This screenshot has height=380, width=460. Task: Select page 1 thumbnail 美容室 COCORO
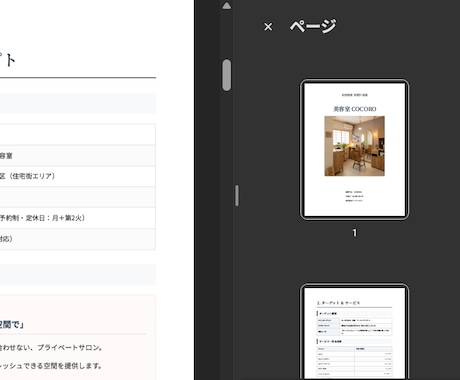(354, 149)
